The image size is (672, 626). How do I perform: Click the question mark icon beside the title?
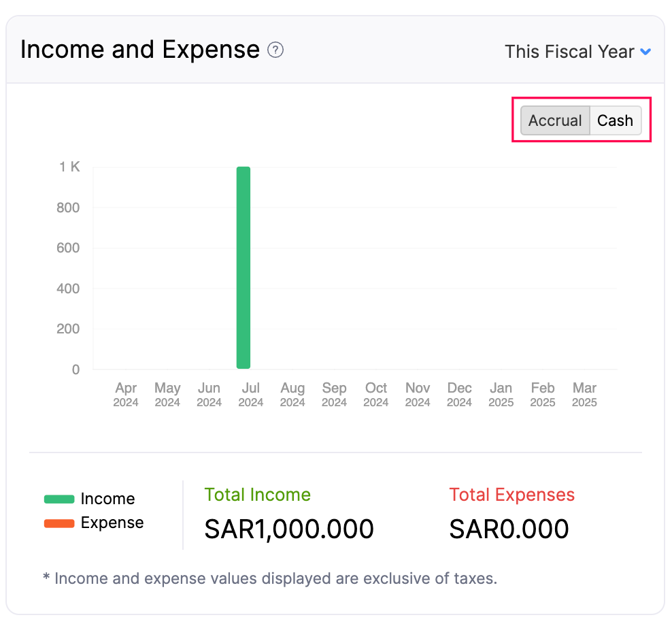click(275, 50)
